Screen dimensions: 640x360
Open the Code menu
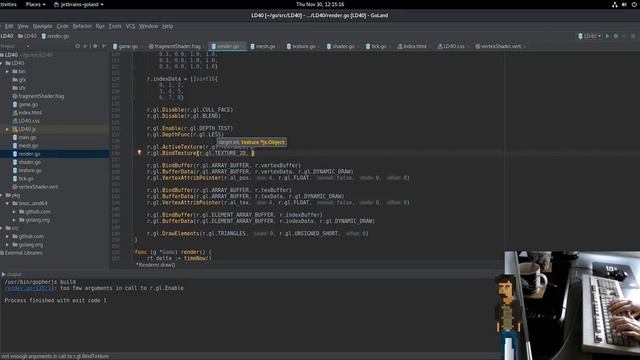[x=62, y=26]
